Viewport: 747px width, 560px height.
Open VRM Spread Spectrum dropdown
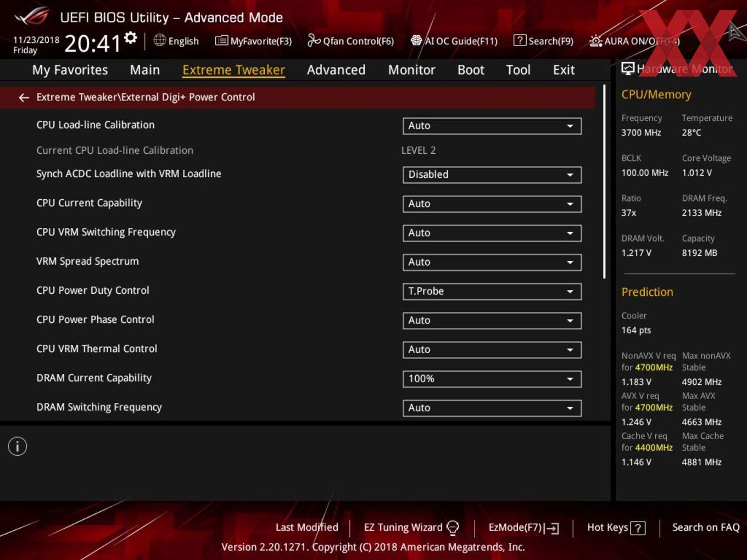click(x=492, y=262)
